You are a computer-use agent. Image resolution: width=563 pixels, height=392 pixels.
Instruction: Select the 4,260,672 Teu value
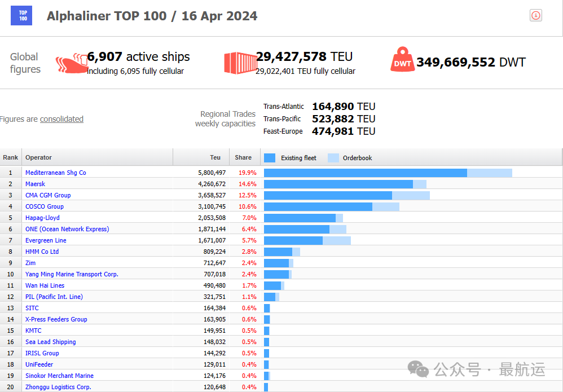tap(212, 184)
